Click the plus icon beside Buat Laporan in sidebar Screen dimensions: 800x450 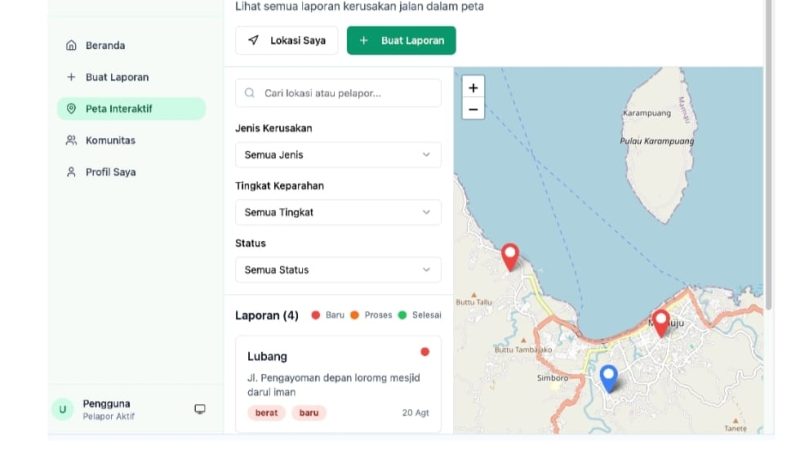[71, 77]
